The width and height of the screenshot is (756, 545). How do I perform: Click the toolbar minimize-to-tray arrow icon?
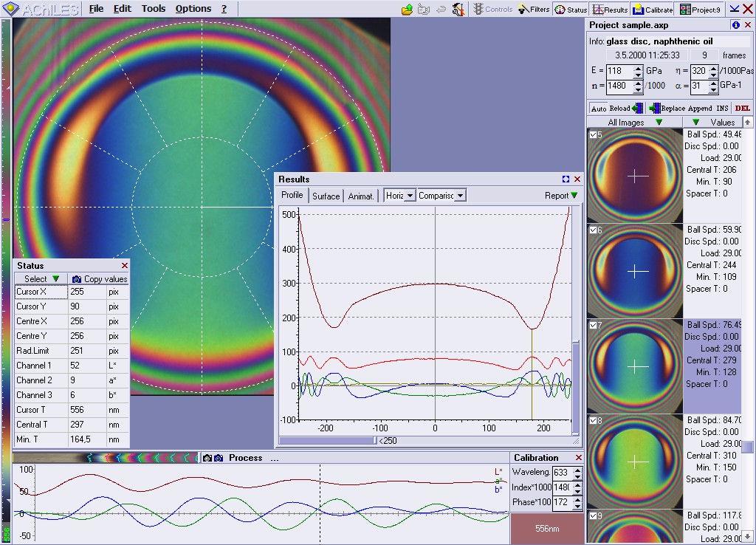click(x=735, y=9)
